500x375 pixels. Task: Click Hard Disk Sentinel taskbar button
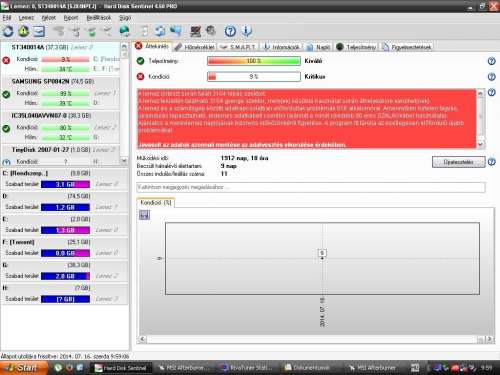coord(121,368)
